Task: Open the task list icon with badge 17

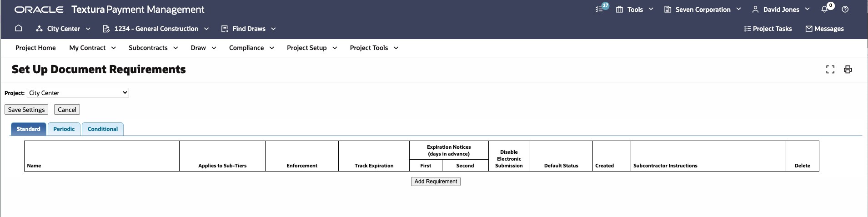Action: pyautogui.click(x=601, y=9)
